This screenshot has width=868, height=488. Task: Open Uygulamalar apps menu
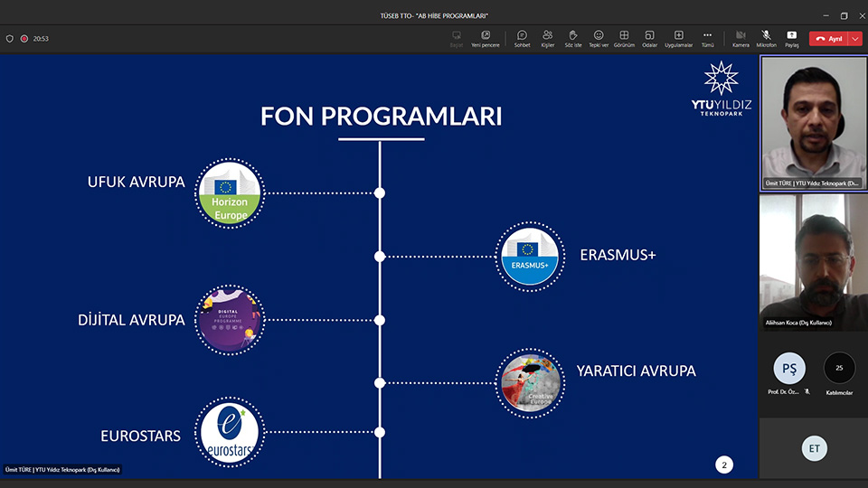point(678,38)
